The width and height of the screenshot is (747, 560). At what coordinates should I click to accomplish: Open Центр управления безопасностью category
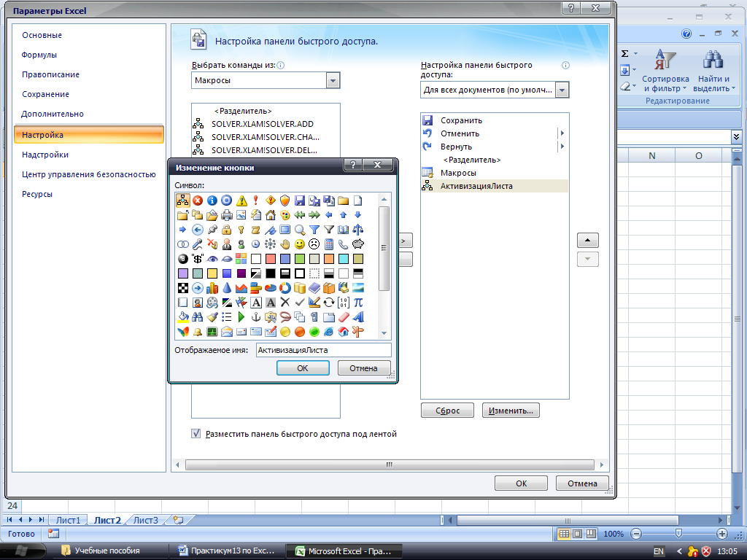pos(88,174)
